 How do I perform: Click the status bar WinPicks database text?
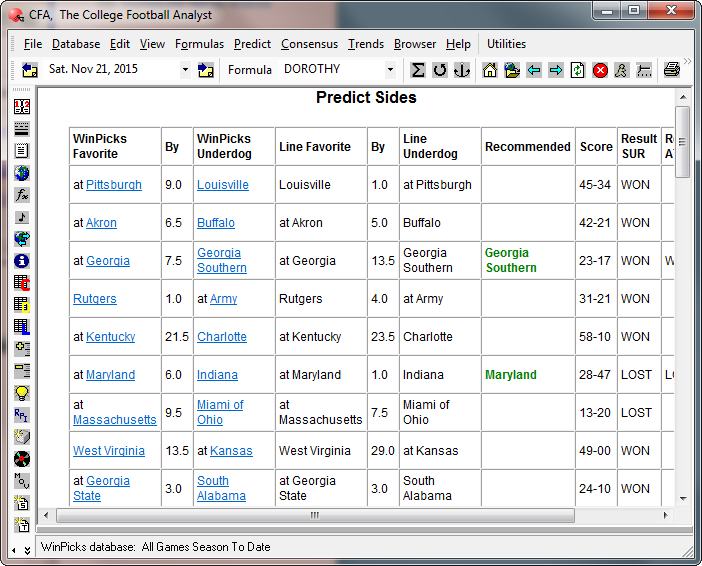(x=155, y=547)
